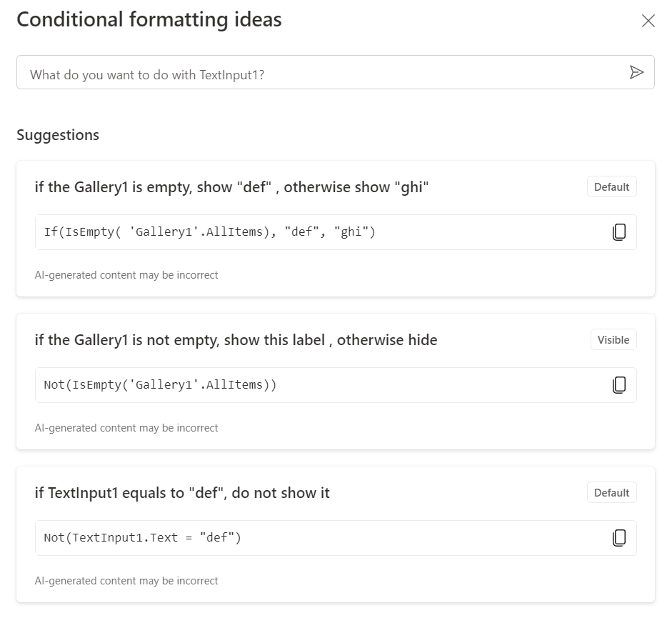Click the Suggestions section heading
Image resolution: width=672 pixels, height=633 pixels.
(57, 134)
